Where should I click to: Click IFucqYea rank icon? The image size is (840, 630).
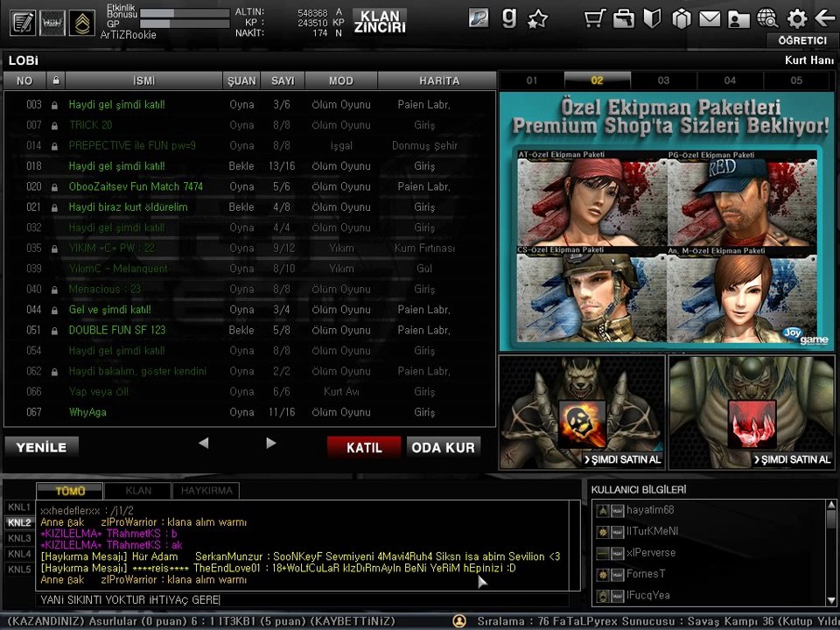pyautogui.click(x=603, y=596)
